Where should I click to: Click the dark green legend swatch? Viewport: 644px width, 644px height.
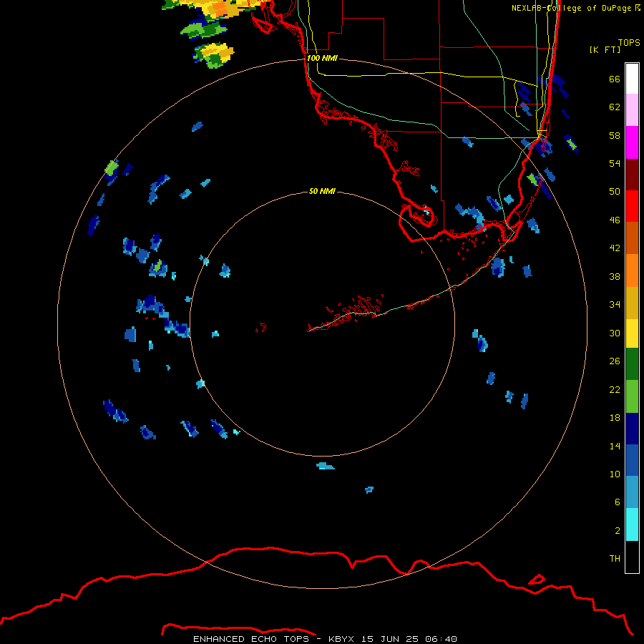point(632,364)
